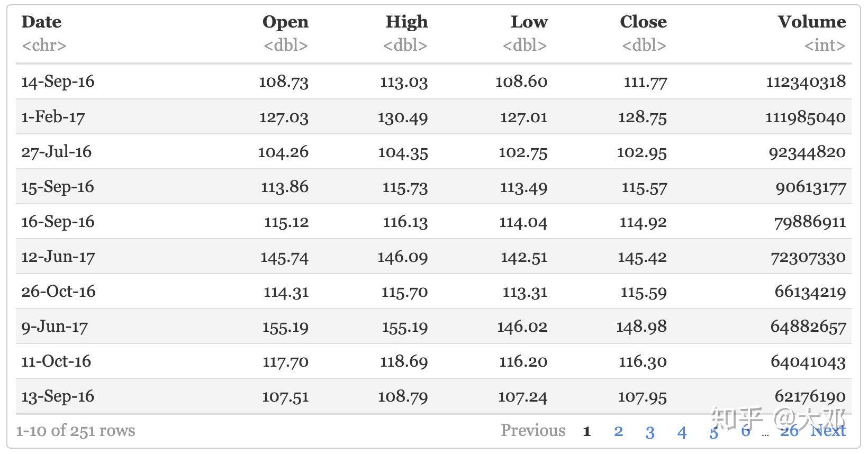Viewport: 868px width, 454px height.
Task: Click the Next page link
Action: click(x=828, y=431)
